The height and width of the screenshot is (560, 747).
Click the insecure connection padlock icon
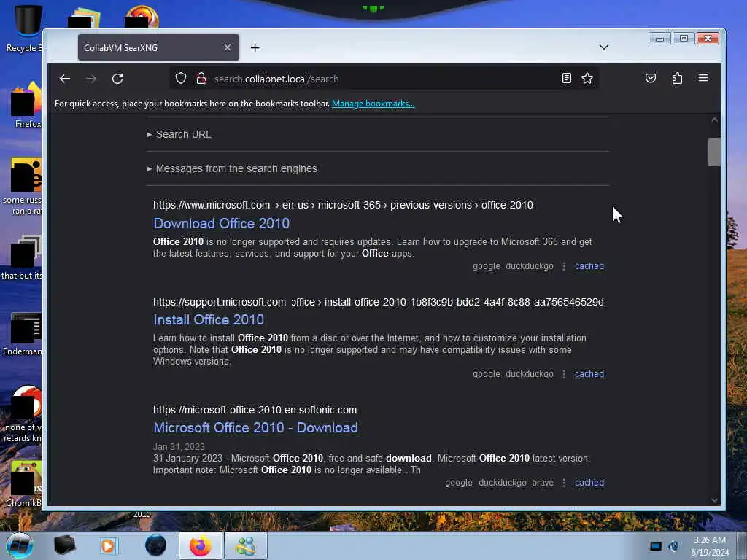(201, 78)
